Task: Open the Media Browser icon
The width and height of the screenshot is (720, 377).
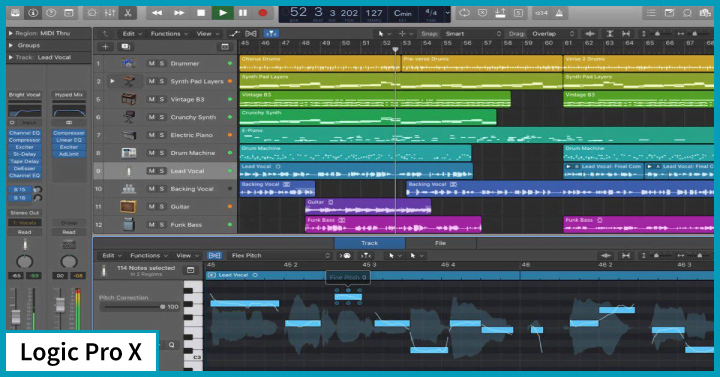Action: click(x=705, y=13)
